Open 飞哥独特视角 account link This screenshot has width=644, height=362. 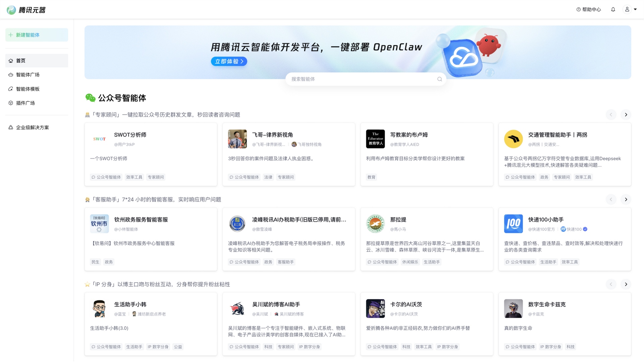coord(307,144)
